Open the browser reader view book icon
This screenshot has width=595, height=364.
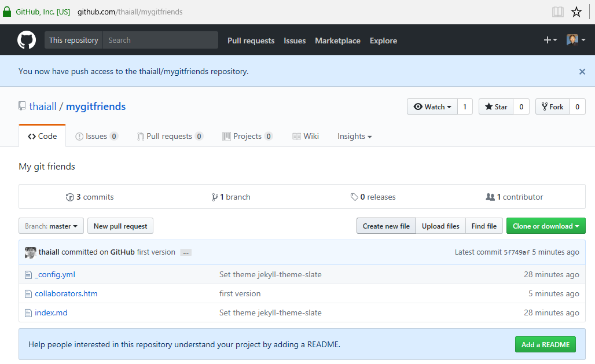coord(557,12)
